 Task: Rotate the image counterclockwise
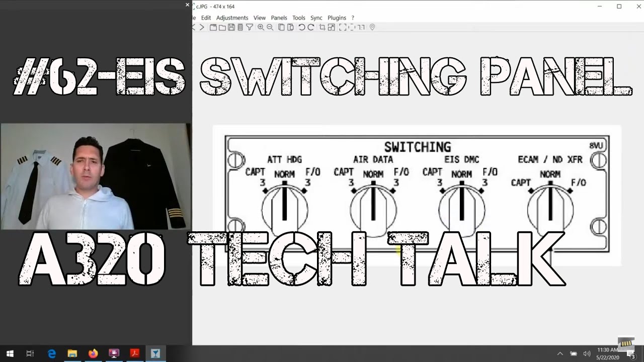coord(302,27)
